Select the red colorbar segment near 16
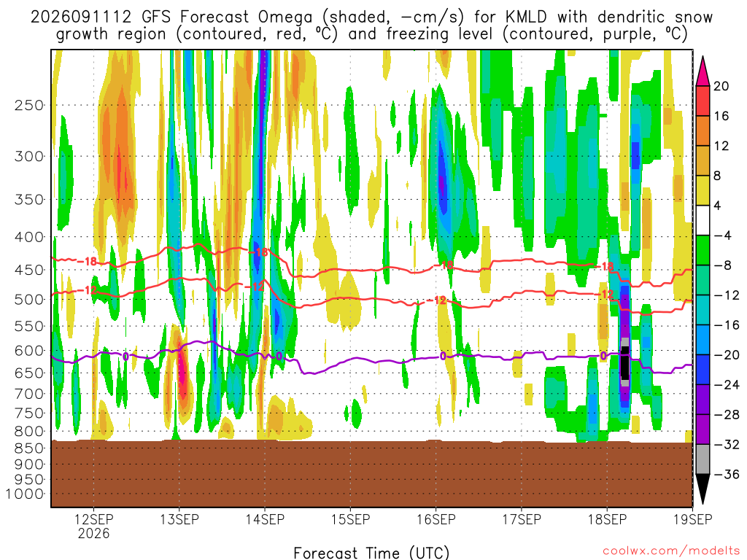This screenshot has height=560, width=747. click(703, 101)
